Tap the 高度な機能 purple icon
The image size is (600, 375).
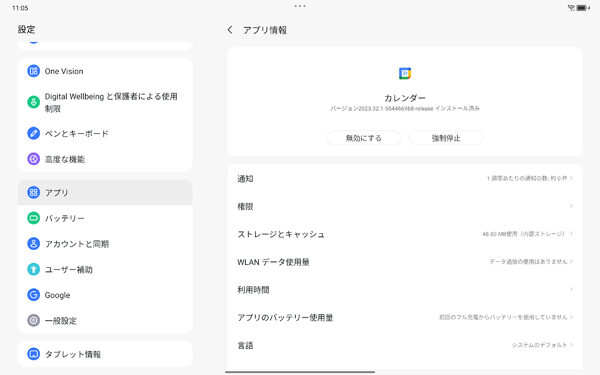coord(33,159)
